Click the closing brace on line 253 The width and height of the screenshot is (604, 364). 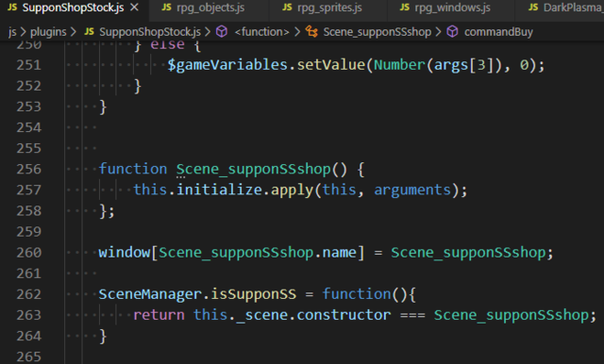tap(103, 107)
